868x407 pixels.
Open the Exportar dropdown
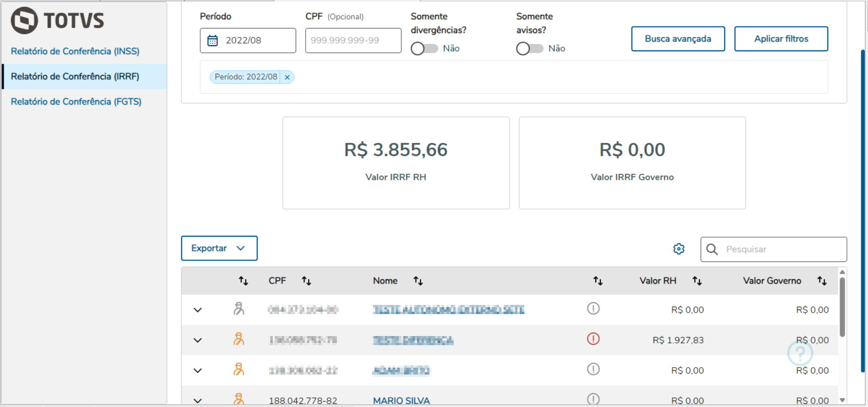[219, 248]
